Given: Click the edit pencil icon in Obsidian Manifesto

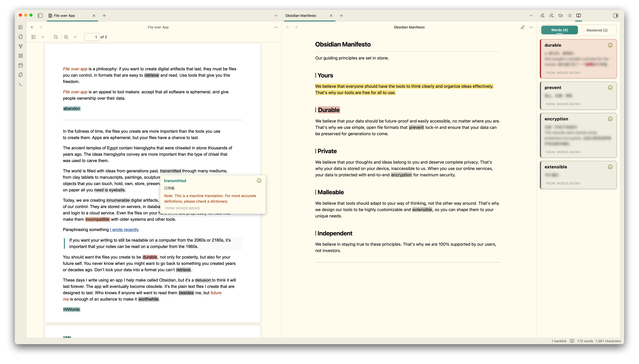Looking at the screenshot, I should click(x=522, y=27).
